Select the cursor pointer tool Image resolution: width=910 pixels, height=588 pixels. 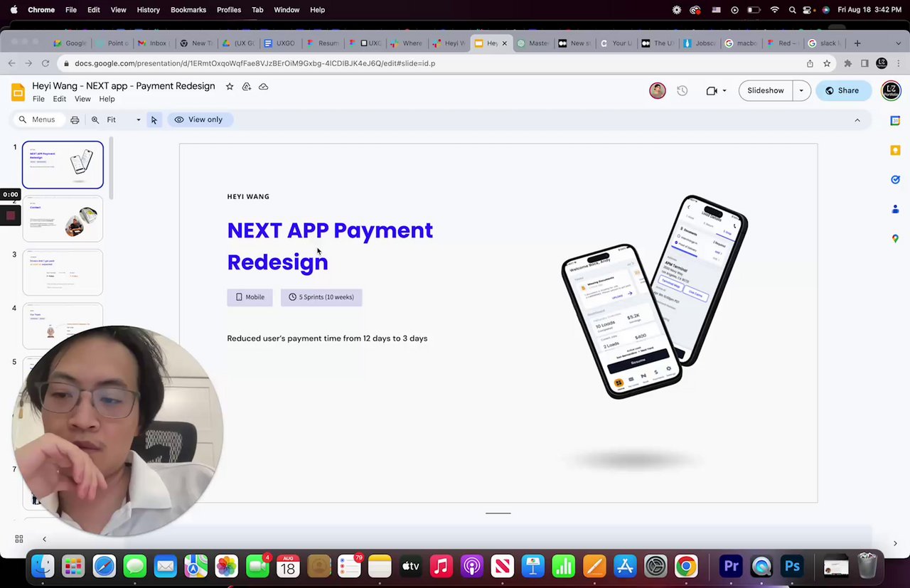(154, 119)
